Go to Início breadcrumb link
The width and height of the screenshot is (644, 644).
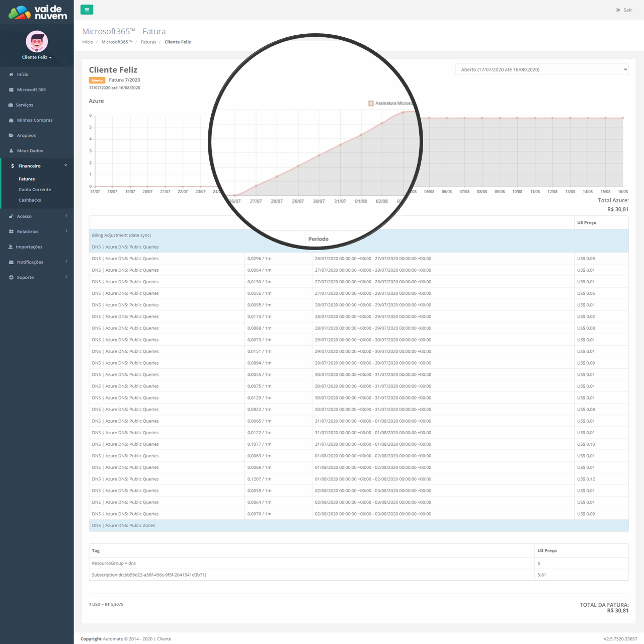88,42
